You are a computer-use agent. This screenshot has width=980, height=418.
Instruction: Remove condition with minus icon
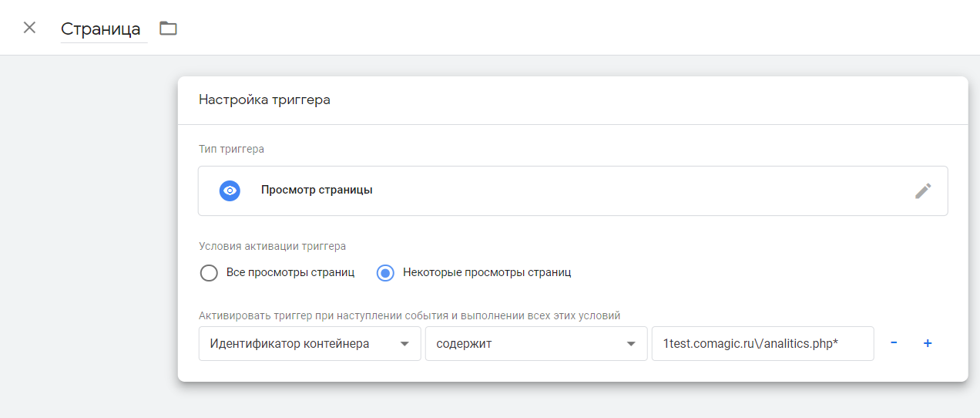click(894, 343)
